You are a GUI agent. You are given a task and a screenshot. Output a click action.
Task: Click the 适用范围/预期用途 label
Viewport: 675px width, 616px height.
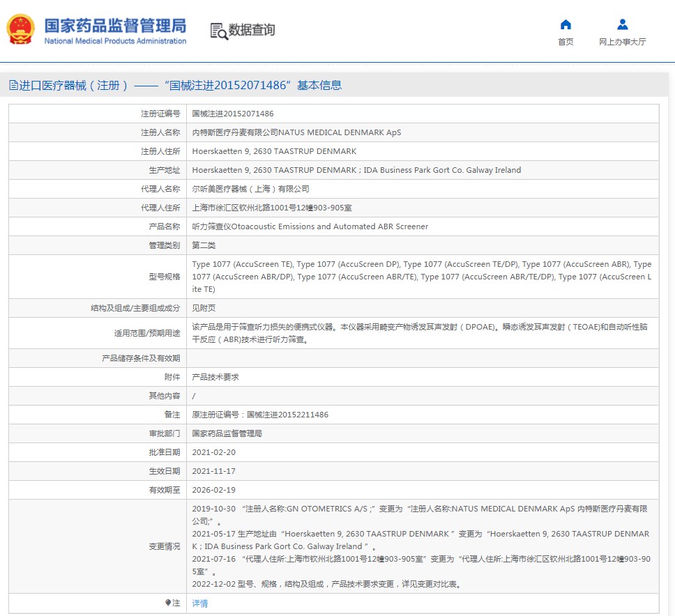pos(147,333)
